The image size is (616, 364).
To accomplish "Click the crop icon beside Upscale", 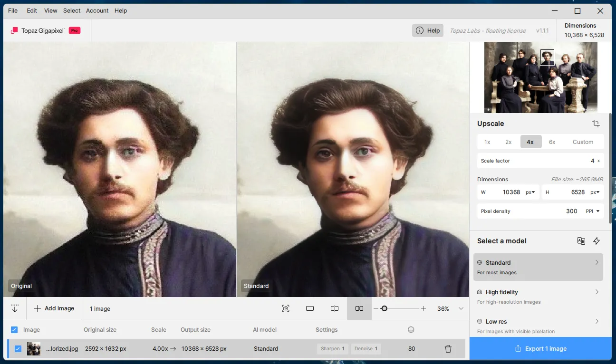I will click(596, 124).
